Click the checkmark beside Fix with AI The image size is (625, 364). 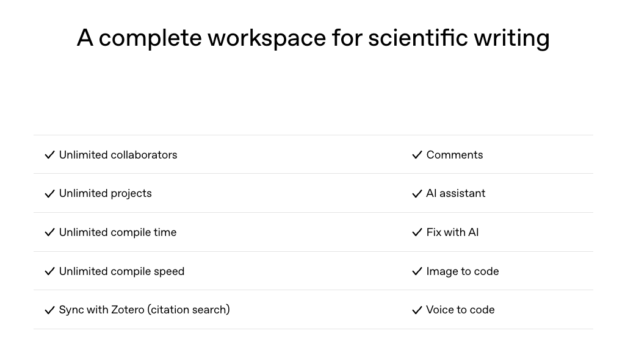click(x=417, y=232)
